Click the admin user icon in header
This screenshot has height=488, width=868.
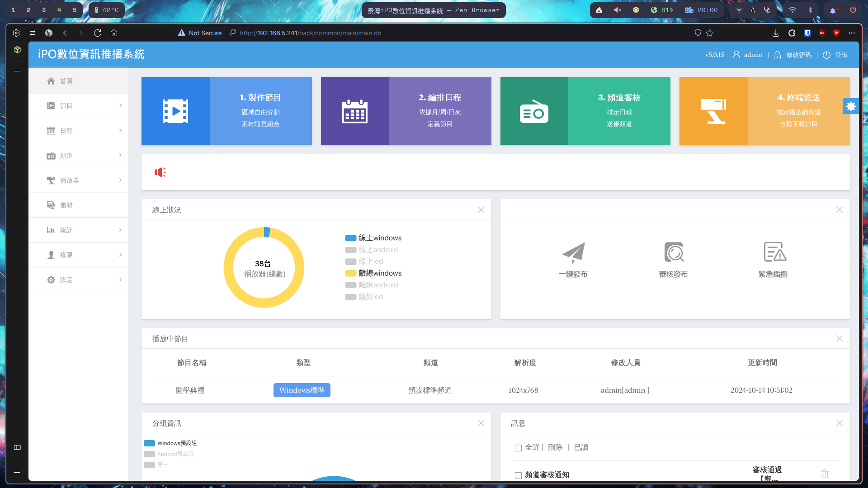(736, 55)
